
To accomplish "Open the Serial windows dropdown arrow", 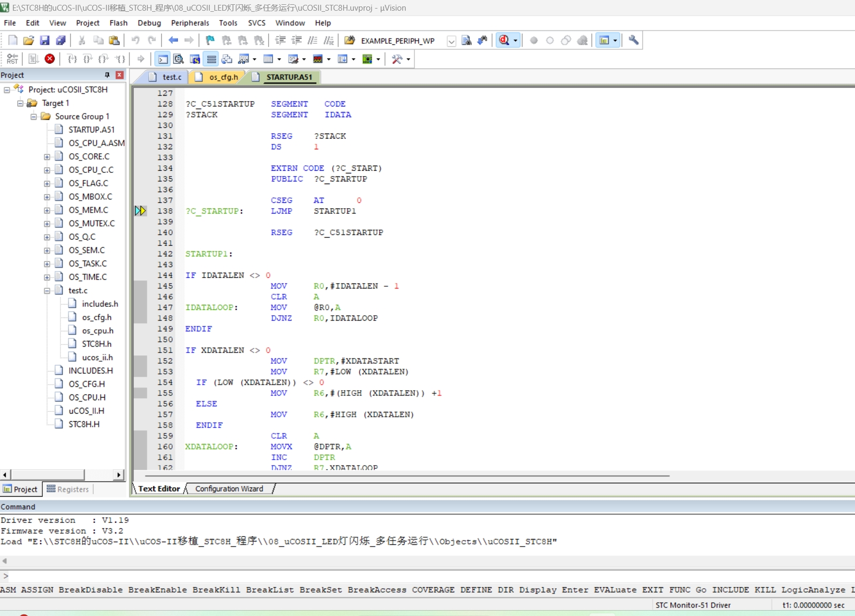I will coord(304,59).
